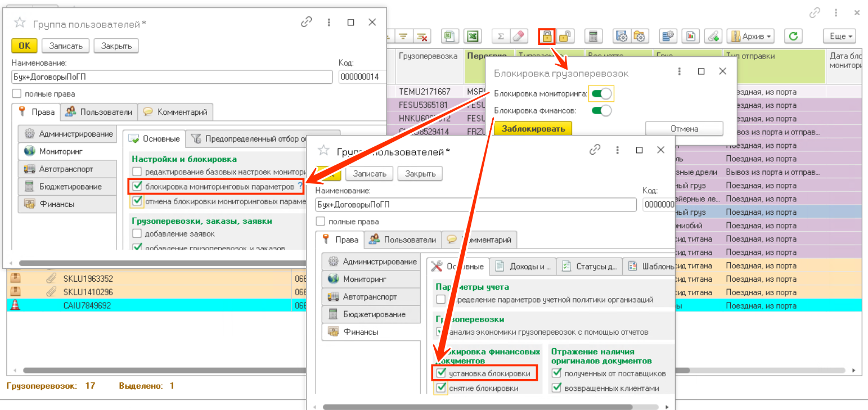The height and width of the screenshot is (410, 868).
Task: Open the calculator toolbar icon
Action: (592, 37)
